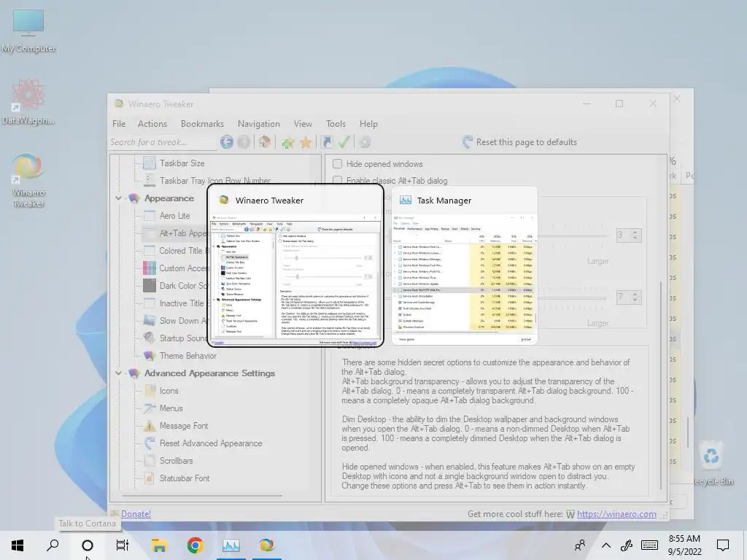
Task: Click the Cortana circle taskbar icon
Action: pos(88,545)
